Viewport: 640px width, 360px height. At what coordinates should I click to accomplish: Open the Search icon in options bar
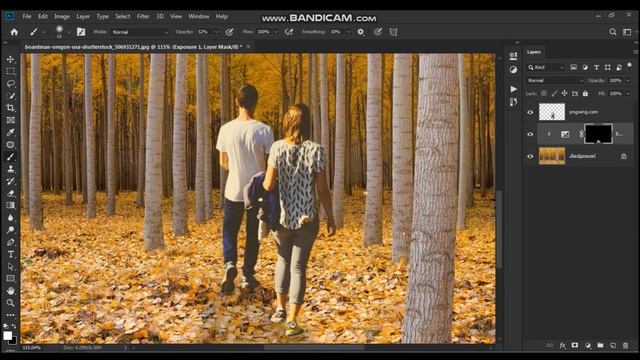click(x=613, y=32)
